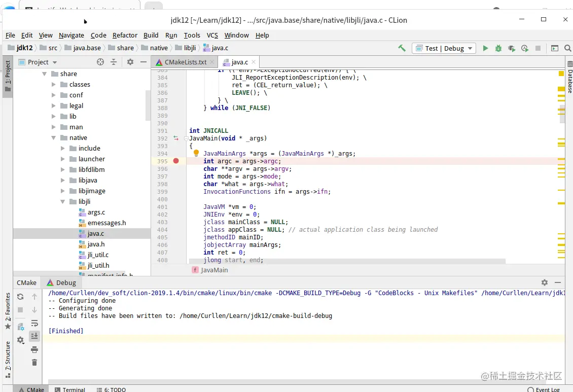The width and height of the screenshot is (573, 392).
Task: Toggle soft-wrap icon in CMake panel
Action: (x=34, y=324)
